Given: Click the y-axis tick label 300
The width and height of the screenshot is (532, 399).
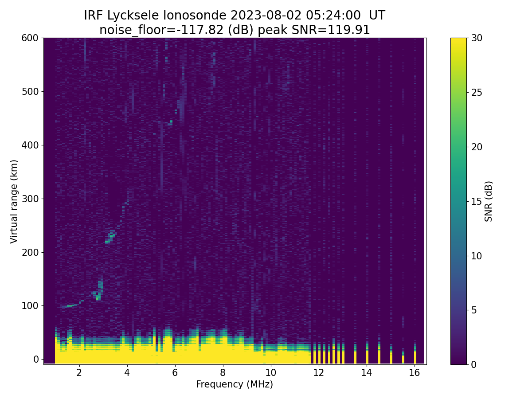Looking at the screenshot, I should tap(30, 199).
